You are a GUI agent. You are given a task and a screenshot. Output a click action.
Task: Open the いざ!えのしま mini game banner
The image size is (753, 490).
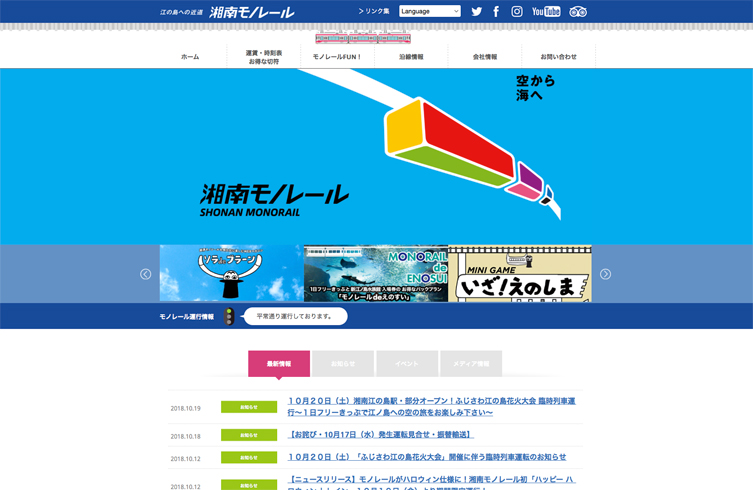tap(520, 274)
